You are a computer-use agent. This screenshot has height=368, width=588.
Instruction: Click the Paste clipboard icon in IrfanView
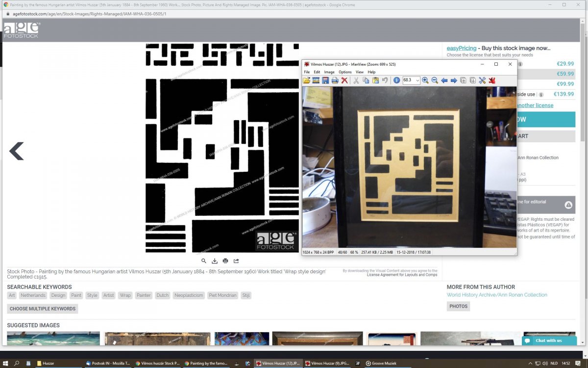pos(375,80)
